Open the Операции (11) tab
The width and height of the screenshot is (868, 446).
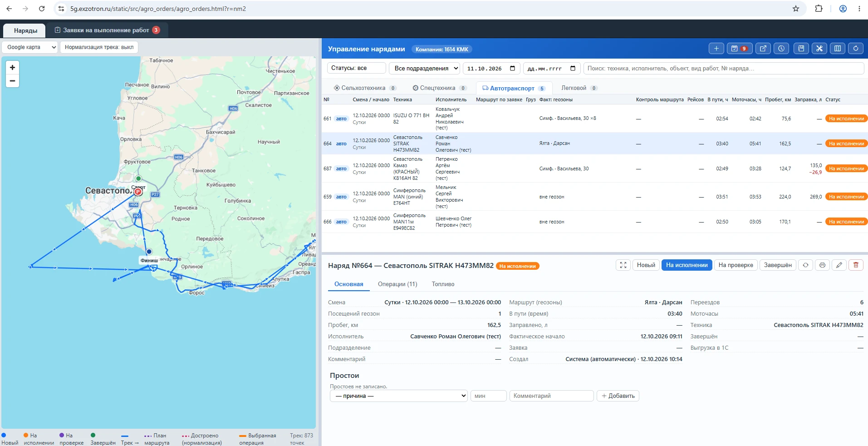point(397,284)
